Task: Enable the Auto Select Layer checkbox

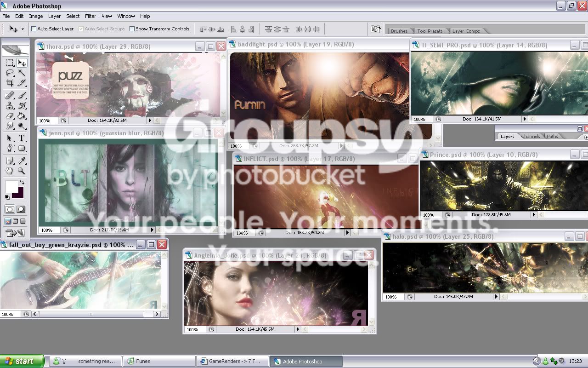Action: point(34,29)
